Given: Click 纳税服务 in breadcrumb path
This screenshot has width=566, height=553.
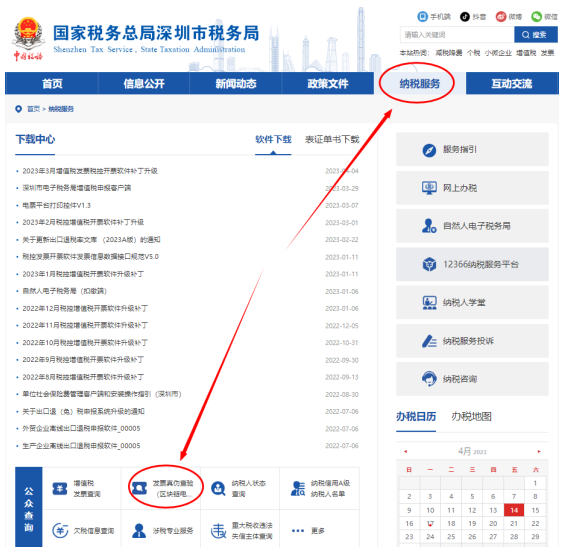Looking at the screenshot, I should [61, 109].
